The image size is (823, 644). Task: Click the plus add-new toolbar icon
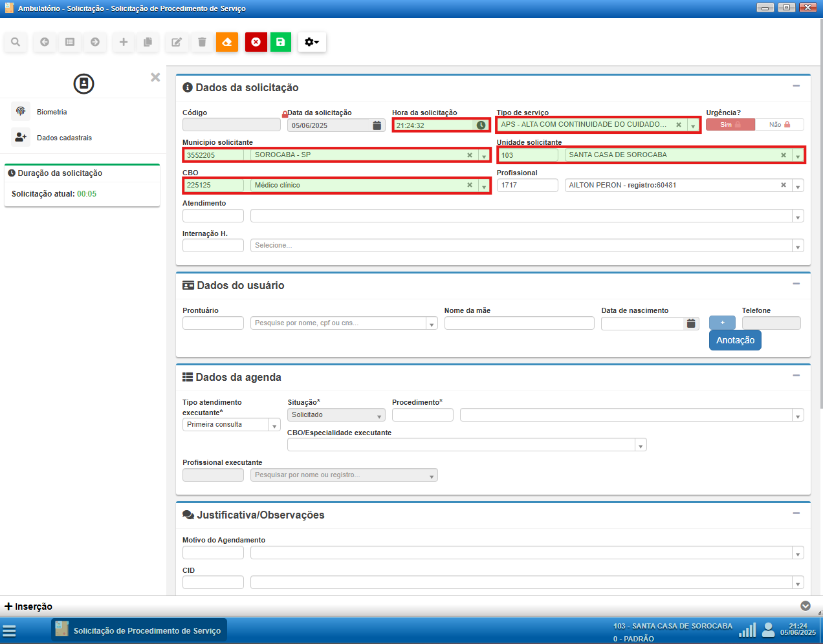pyautogui.click(x=123, y=42)
